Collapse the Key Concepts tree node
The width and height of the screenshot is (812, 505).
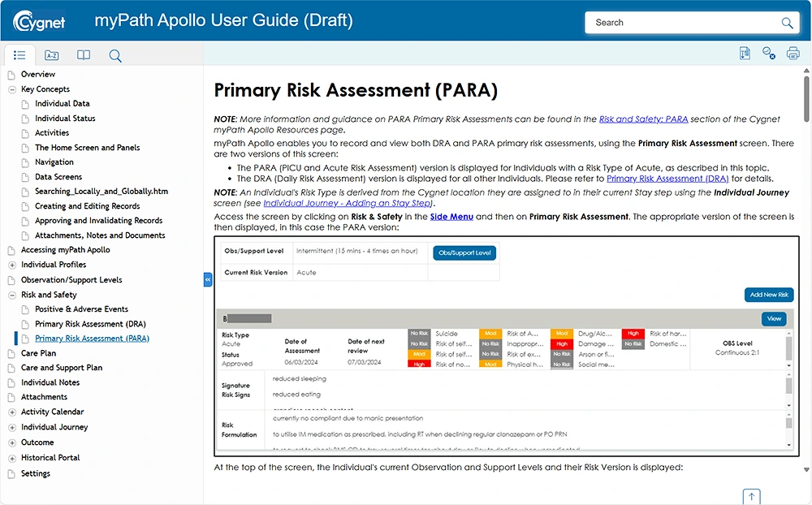[11, 89]
